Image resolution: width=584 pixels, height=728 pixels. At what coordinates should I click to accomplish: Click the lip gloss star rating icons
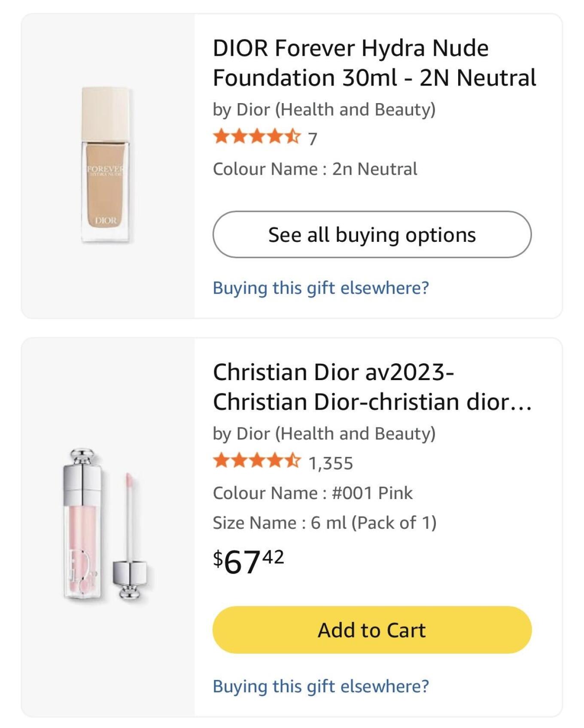[257, 461]
